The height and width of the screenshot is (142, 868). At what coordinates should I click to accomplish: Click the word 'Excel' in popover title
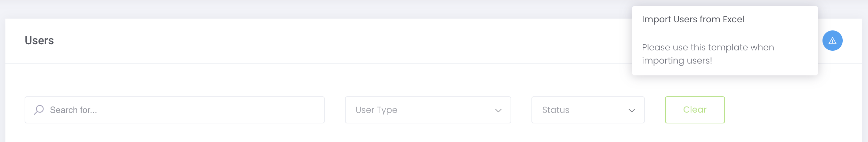(x=733, y=19)
